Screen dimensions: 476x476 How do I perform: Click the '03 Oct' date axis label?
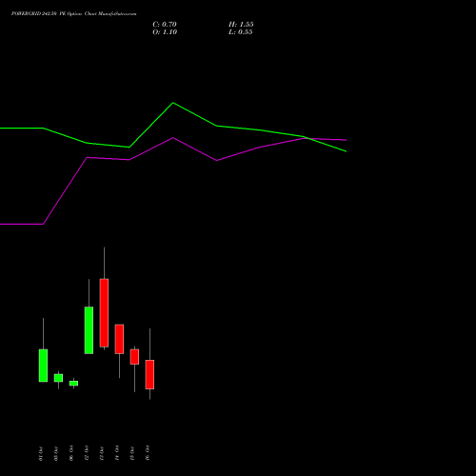point(56,453)
